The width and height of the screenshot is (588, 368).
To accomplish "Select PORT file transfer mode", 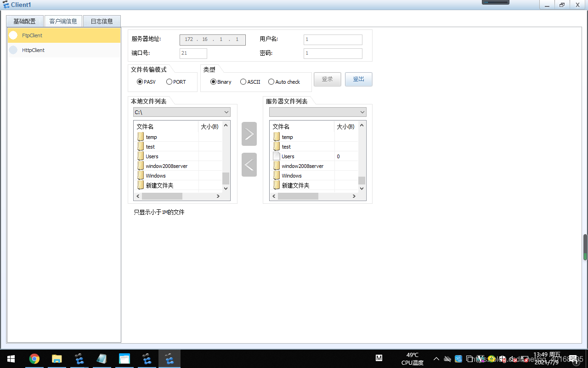I will pyautogui.click(x=176, y=82).
